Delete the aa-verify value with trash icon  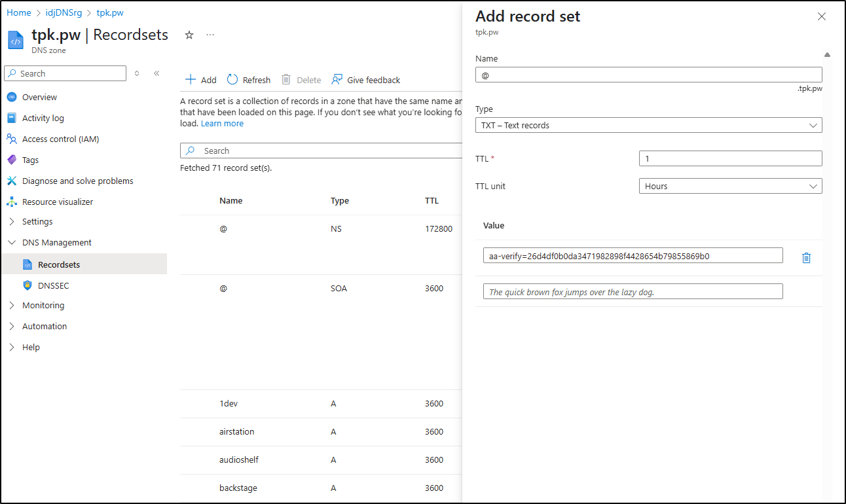click(x=807, y=257)
